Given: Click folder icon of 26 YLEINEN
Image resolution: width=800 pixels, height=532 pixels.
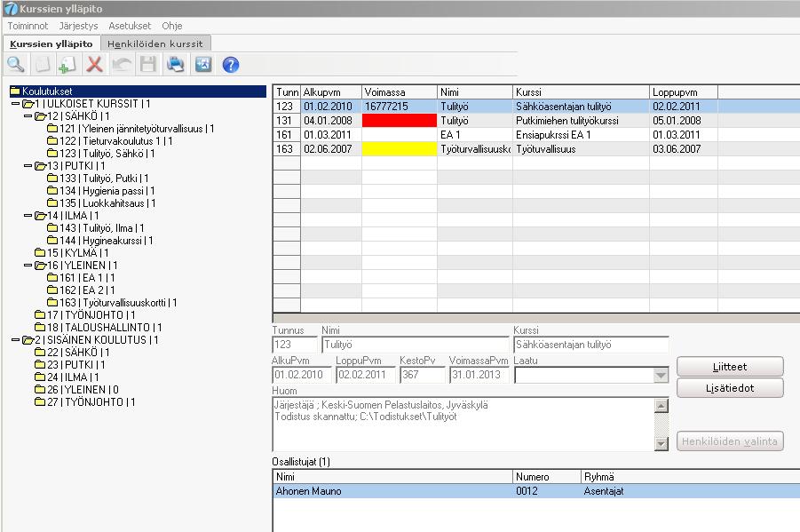Looking at the screenshot, I should (x=40, y=390).
